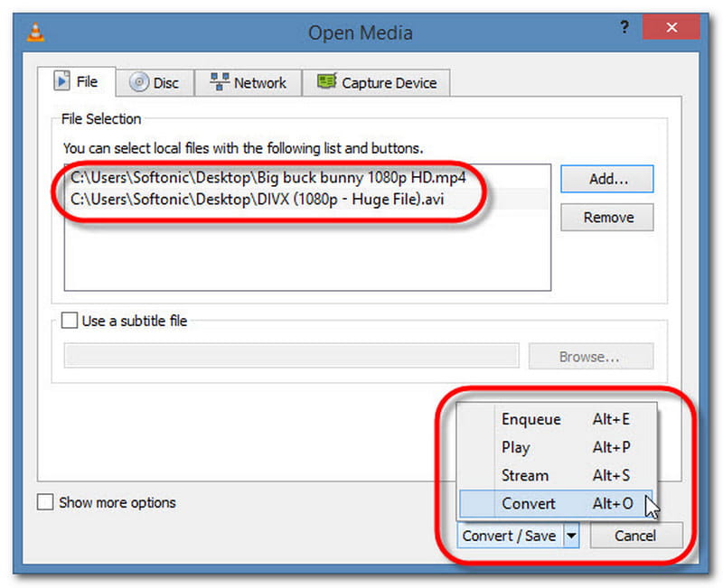
Task: Click the Network tab icon
Action: pos(219,83)
